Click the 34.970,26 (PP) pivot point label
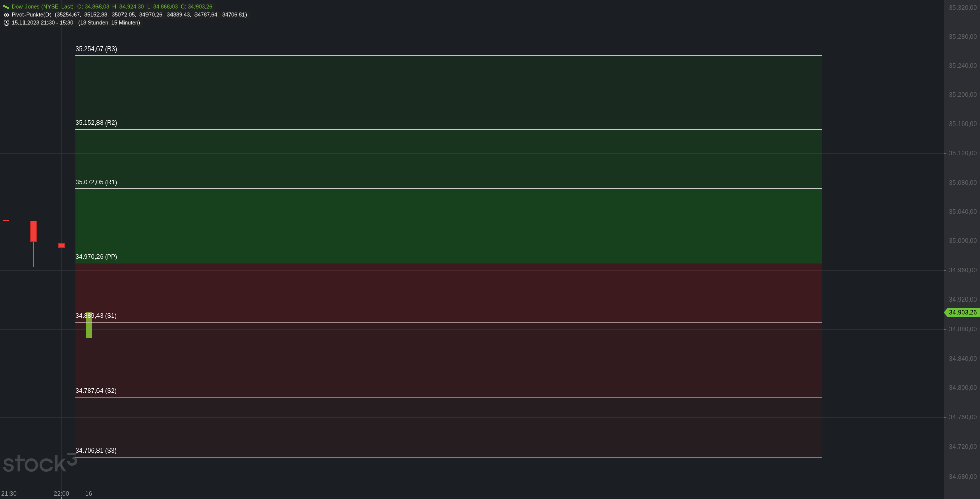This screenshot has height=499, width=980. [x=96, y=257]
